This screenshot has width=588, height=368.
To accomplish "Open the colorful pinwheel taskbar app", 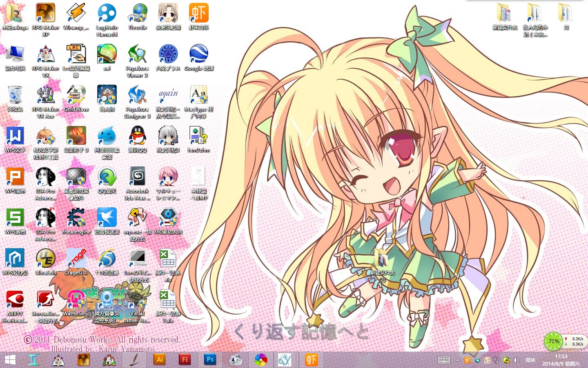I will tap(261, 360).
